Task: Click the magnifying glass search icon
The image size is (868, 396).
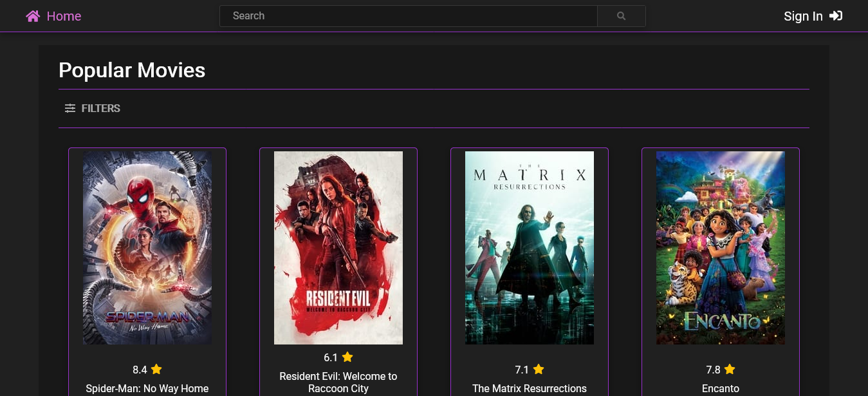Action: click(620, 15)
